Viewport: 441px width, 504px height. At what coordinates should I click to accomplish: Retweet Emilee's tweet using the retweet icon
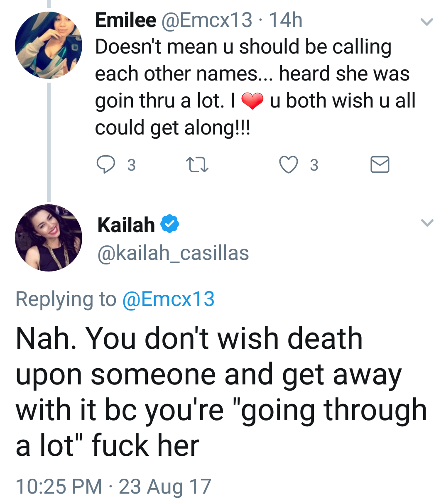[x=196, y=165]
